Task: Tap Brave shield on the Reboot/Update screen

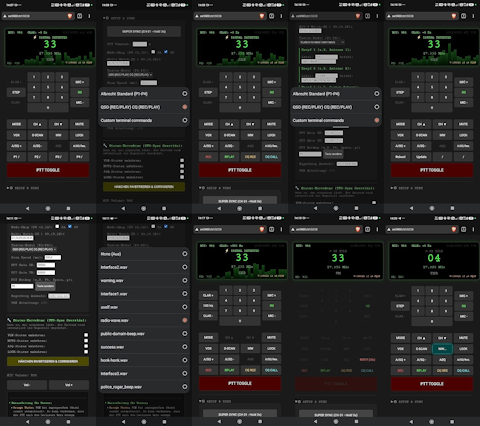Action: click(x=454, y=16)
